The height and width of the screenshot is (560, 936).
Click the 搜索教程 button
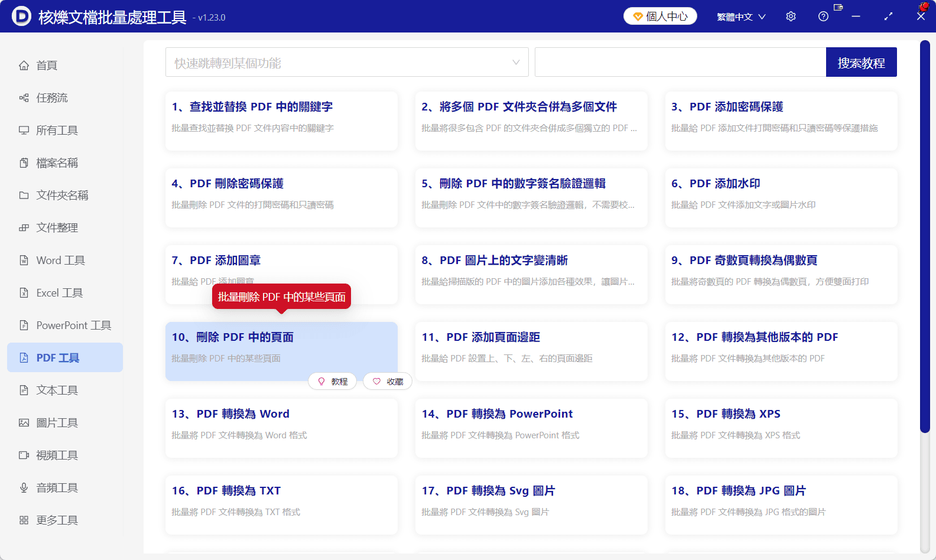tap(861, 62)
